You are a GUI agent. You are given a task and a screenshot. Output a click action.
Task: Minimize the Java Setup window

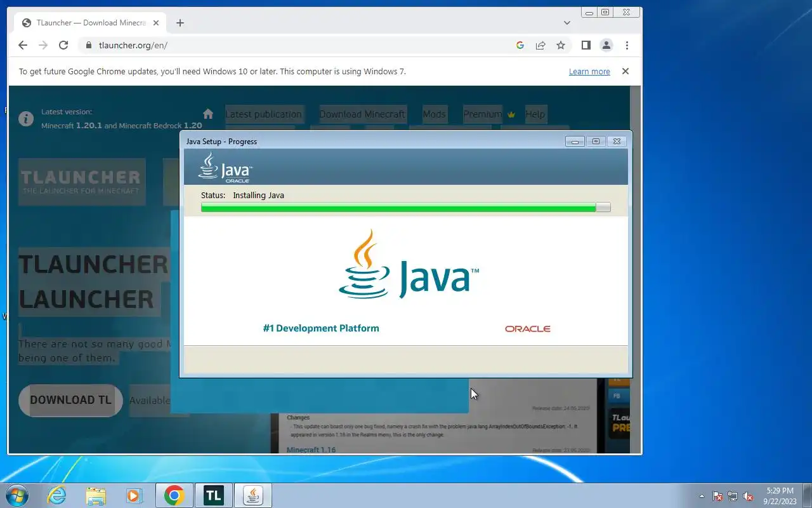pyautogui.click(x=575, y=142)
